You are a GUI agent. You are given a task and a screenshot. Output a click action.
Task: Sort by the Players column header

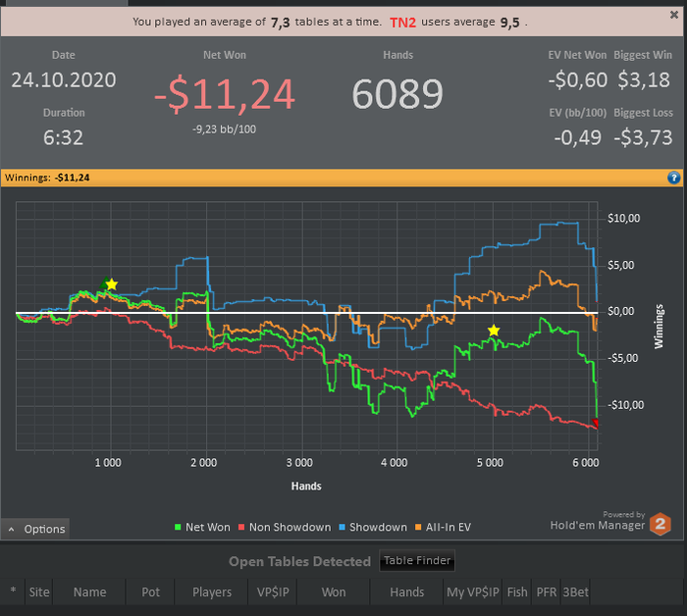pyautogui.click(x=212, y=591)
